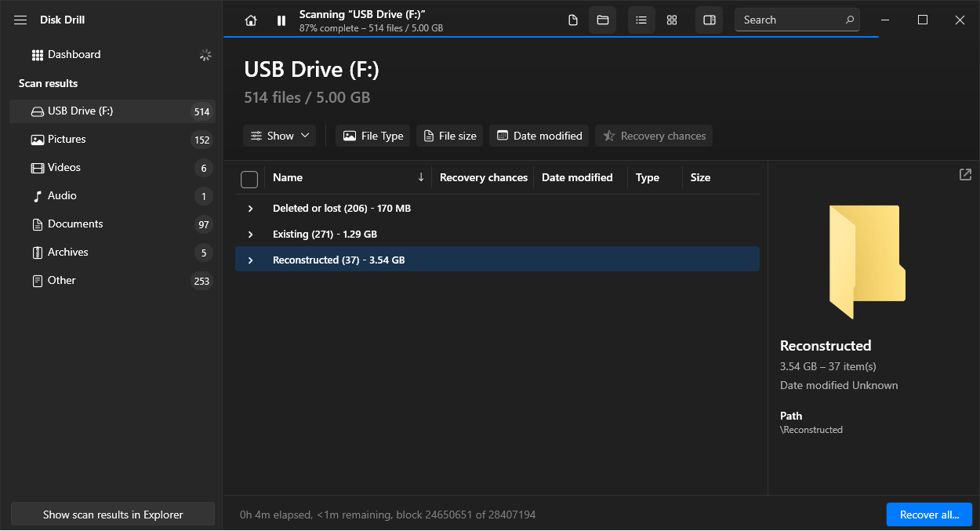Image resolution: width=980 pixels, height=531 pixels.
Task: Sort by Recovery chances column
Action: point(483,178)
